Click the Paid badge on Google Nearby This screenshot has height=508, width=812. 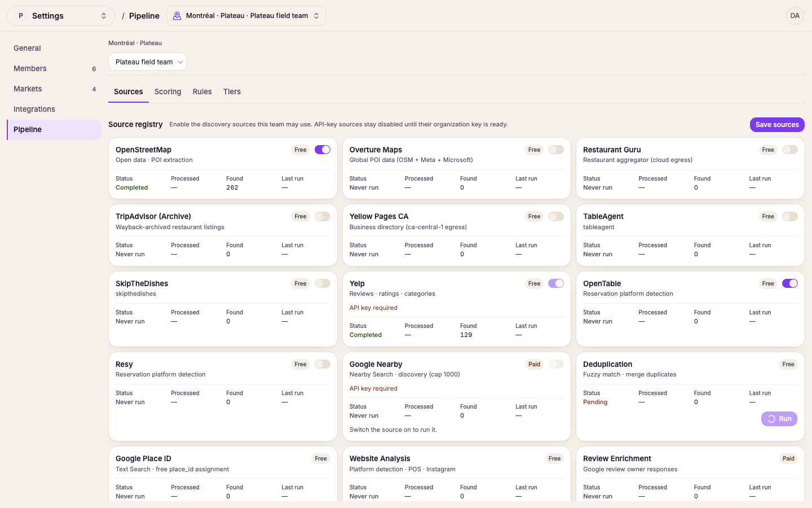coord(534,365)
